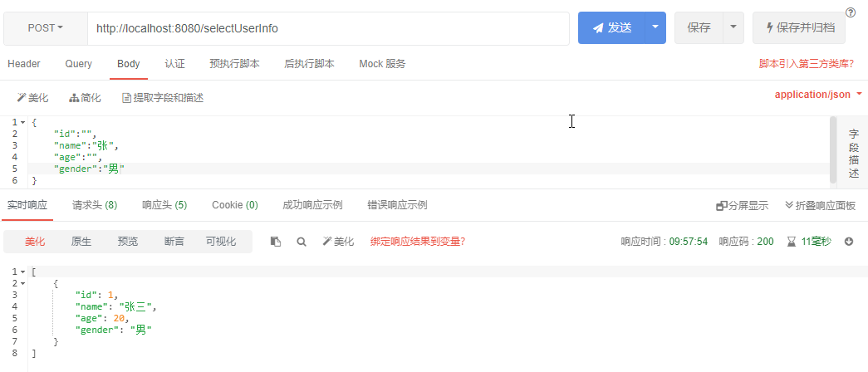Click the 保存 button
Image resolution: width=868 pixels, height=372 pixels.
699,27
